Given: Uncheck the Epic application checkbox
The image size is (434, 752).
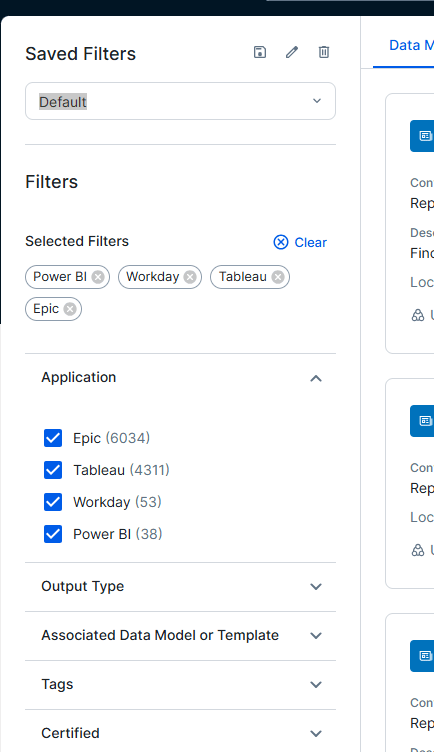Looking at the screenshot, I should 53,438.
